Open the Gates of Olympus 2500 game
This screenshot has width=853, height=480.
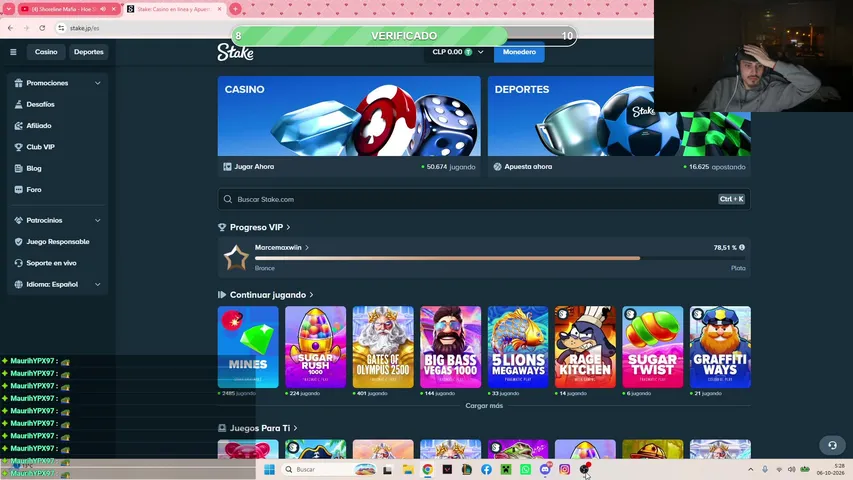click(x=383, y=347)
